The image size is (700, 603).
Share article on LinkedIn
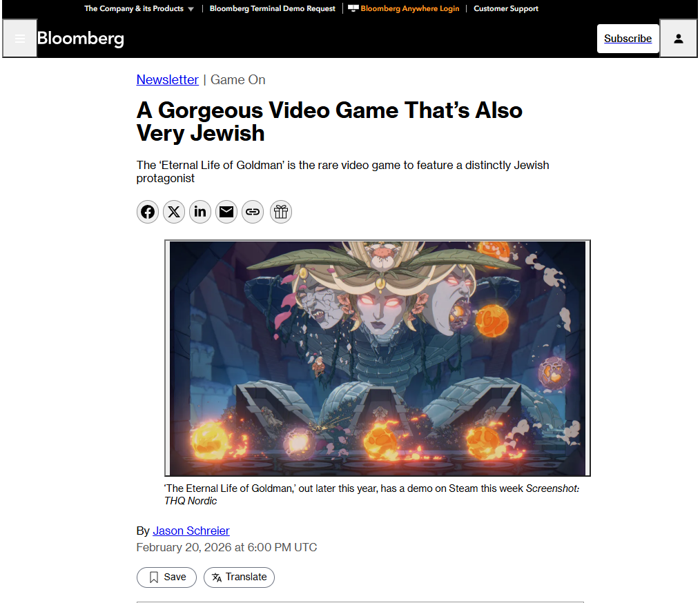coord(200,212)
